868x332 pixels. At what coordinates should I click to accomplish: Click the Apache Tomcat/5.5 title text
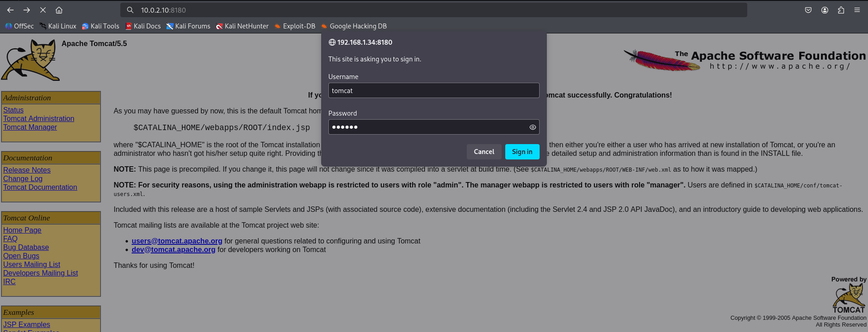[x=94, y=43]
